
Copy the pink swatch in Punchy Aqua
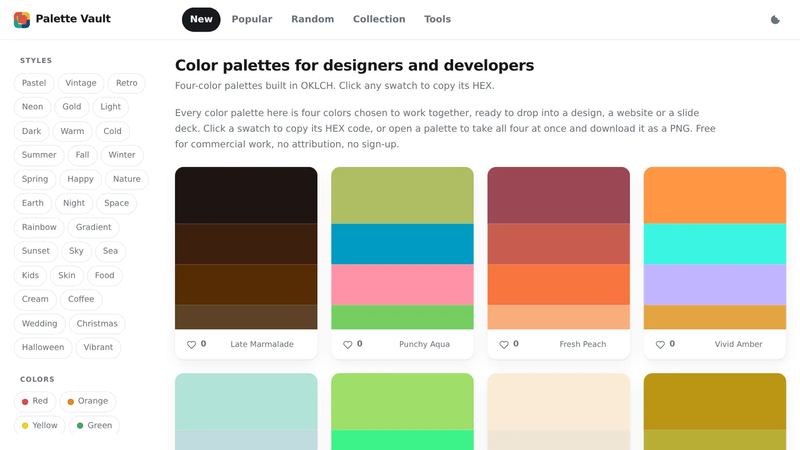402,285
